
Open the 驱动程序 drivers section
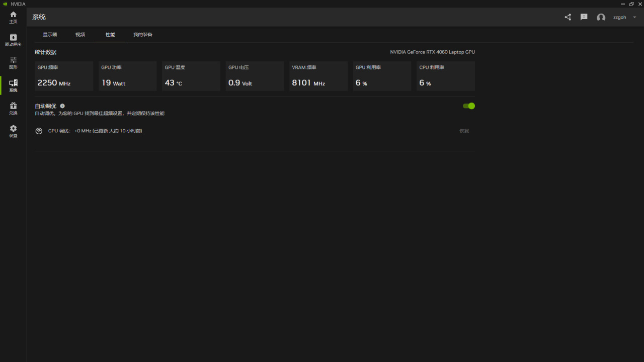[13, 40]
